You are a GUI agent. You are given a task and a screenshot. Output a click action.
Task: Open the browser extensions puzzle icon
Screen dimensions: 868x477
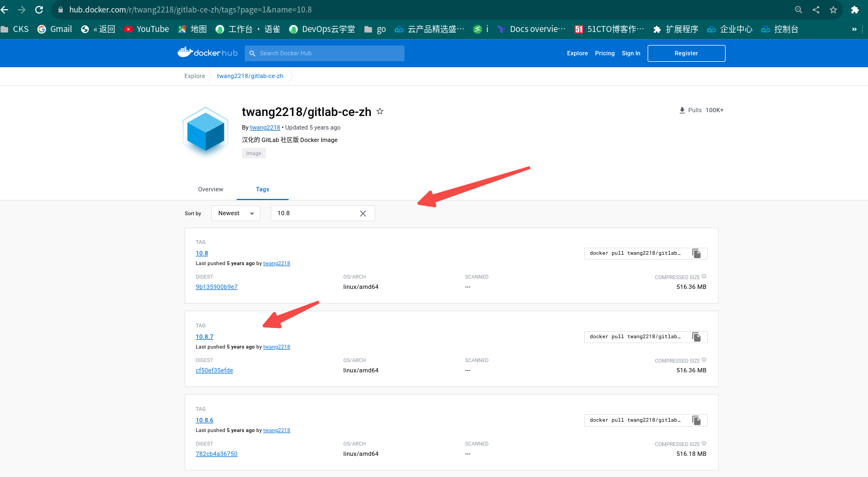pyautogui.click(x=855, y=10)
